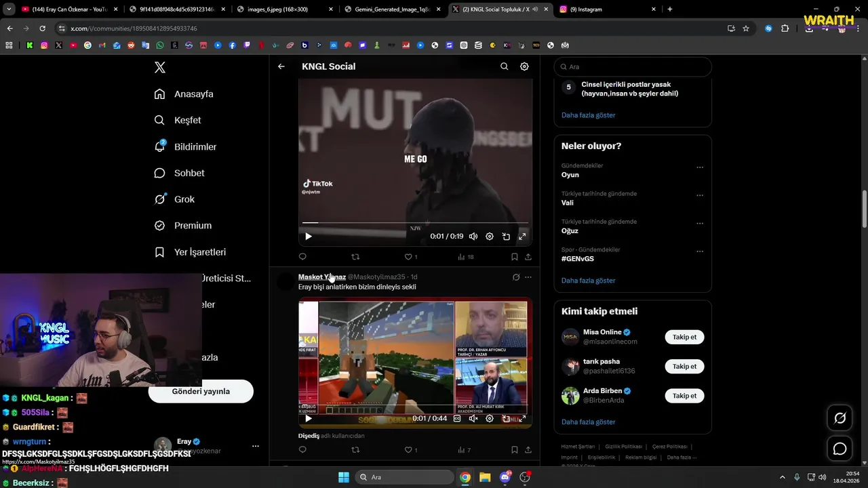The image size is (868, 488).
Task: Open more options for Oyun trend
Action: pyautogui.click(x=700, y=167)
